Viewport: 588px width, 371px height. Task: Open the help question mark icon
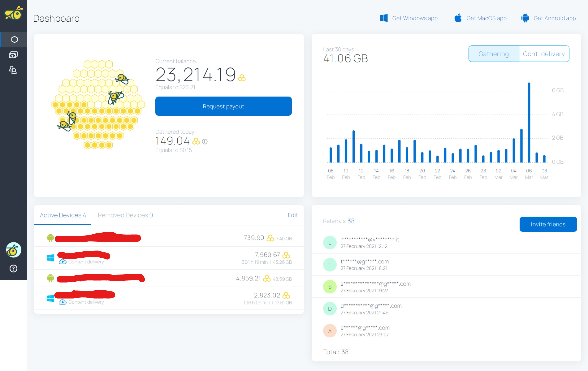[x=13, y=268]
